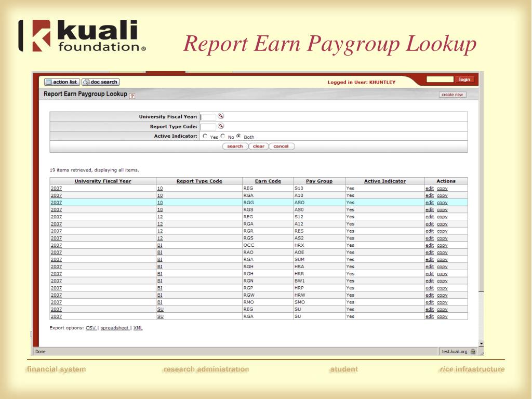Export results as spreadsheet
This screenshot has width=532, height=399.
point(115,328)
